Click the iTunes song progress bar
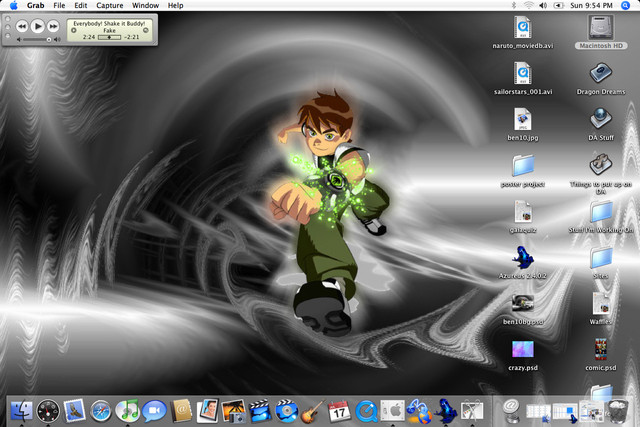 (x=109, y=37)
